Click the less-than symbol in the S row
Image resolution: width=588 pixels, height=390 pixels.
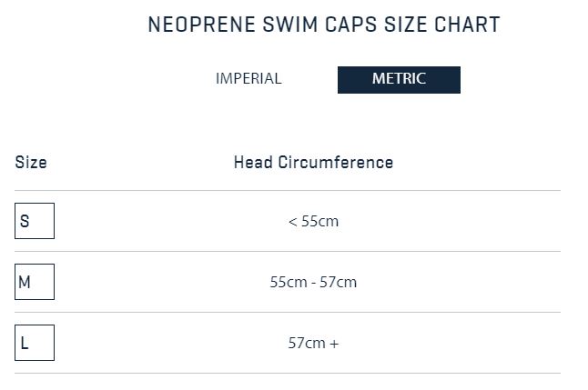[293, 222]
